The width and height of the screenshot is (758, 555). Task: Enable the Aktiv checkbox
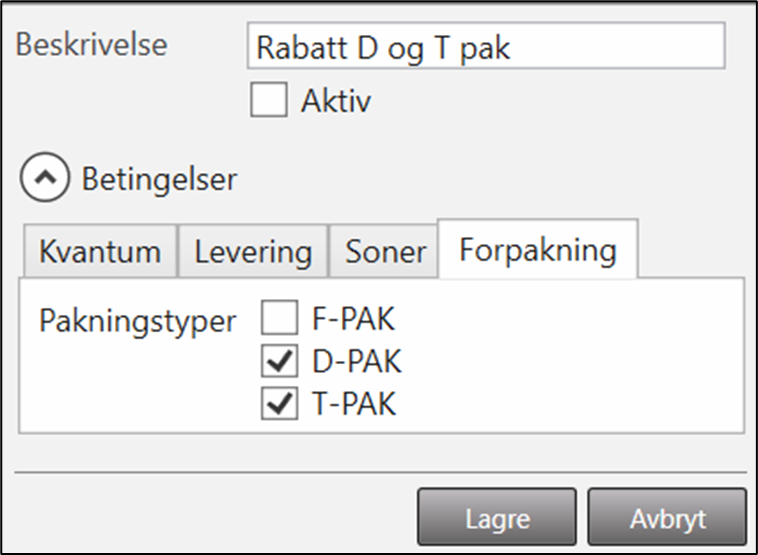(x=268, y=101)
